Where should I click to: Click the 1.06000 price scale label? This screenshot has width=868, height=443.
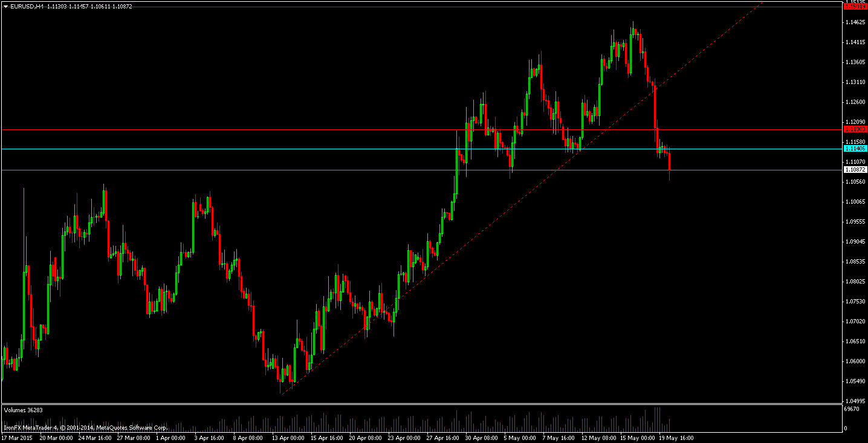point(855,361)
